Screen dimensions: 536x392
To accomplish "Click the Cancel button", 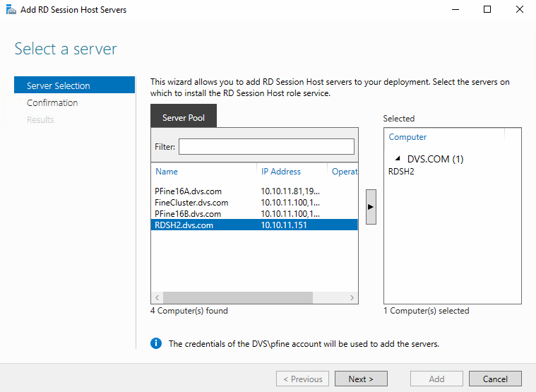I will pos(495,379).
